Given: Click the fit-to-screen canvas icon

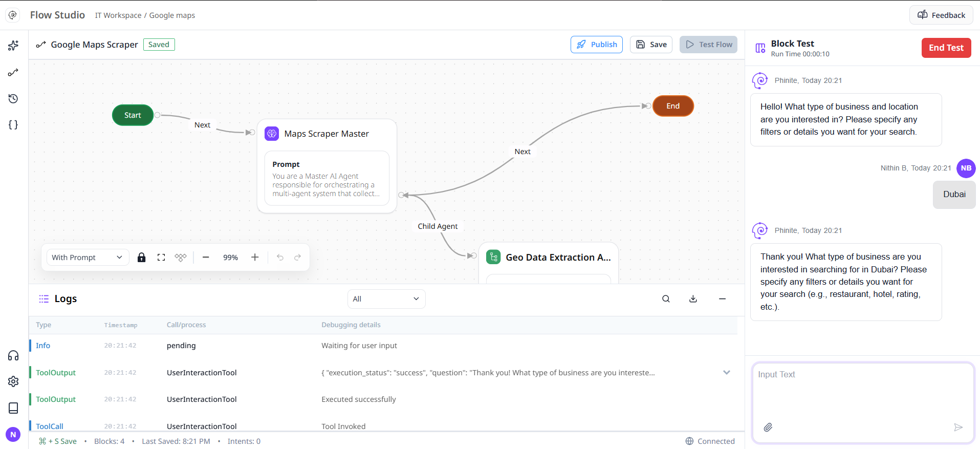Looking at the screenshot, I should [x=161, y=258].
